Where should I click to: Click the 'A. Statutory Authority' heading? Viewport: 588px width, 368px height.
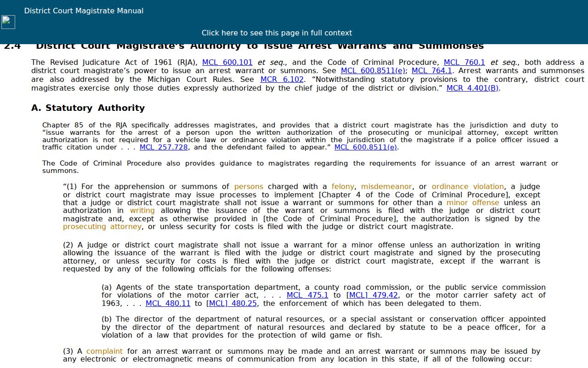tap(88, 108)
